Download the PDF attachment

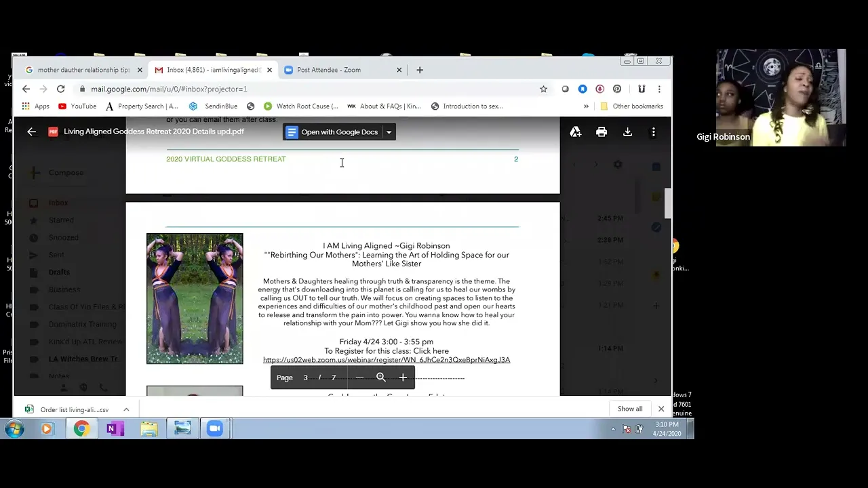coord(627,131)
